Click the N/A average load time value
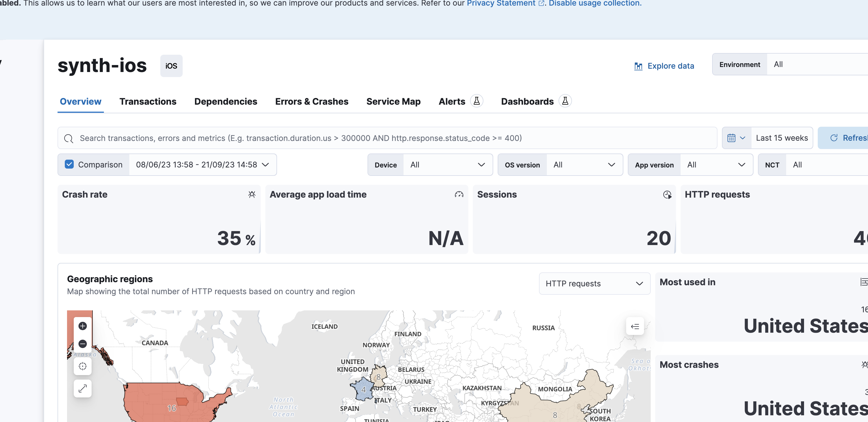This screenshot has height=422, width=868. pyautogui.click(x=446, y=238)
